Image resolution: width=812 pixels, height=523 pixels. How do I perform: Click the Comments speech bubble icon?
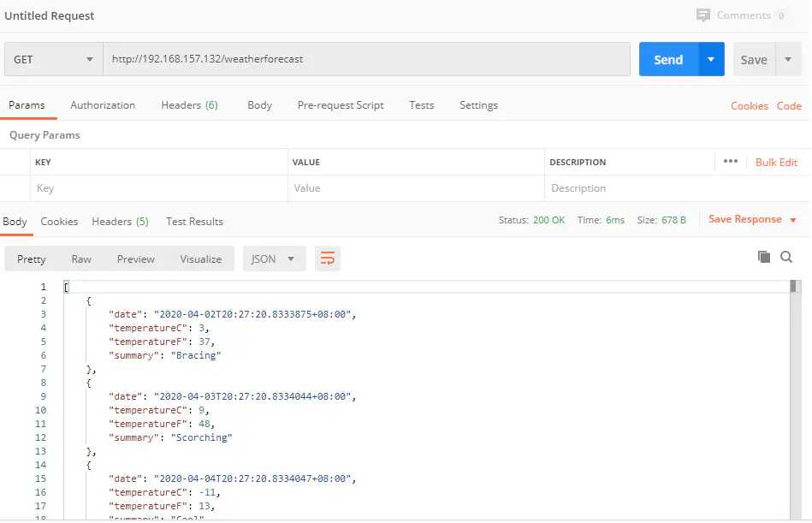click(x=702, y=15)
